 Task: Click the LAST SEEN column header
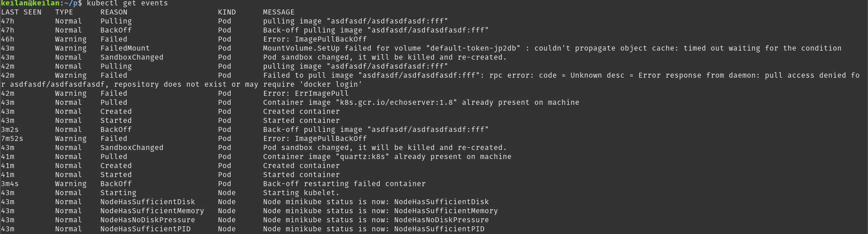click(21, 12)
